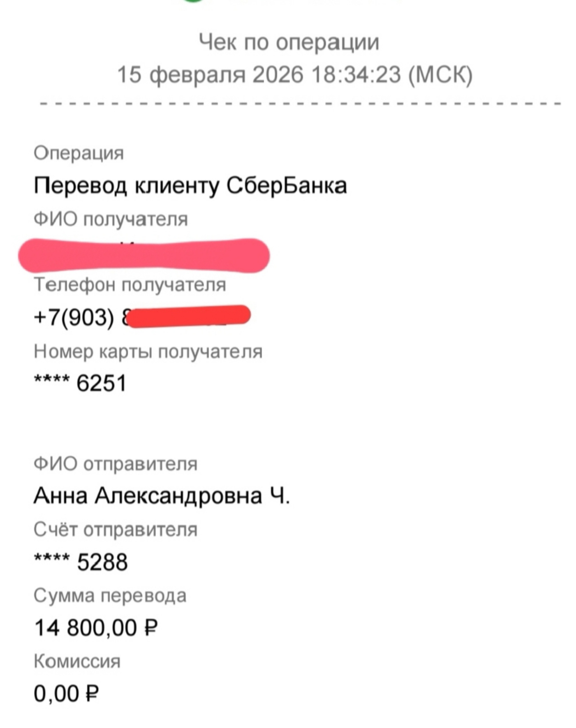The image size is (576, 728).
Task: Select the recipient card number '**** 6251'
Action: tap(80, 383)
